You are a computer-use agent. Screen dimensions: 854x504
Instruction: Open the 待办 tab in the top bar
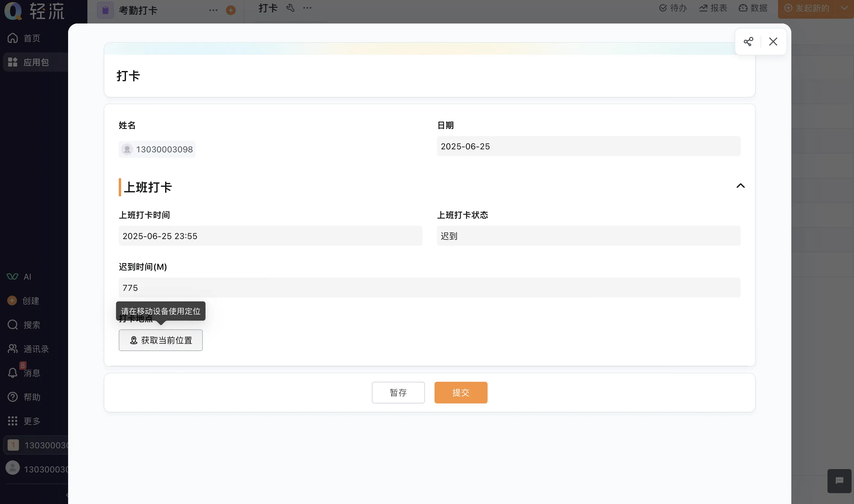click(673, 8)
